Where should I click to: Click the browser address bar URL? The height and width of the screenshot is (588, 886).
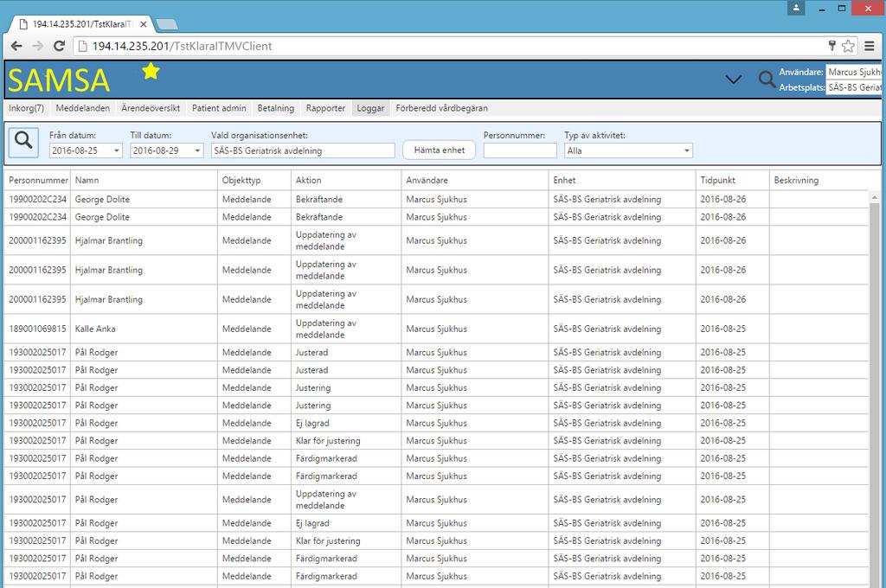click(182, 47)
